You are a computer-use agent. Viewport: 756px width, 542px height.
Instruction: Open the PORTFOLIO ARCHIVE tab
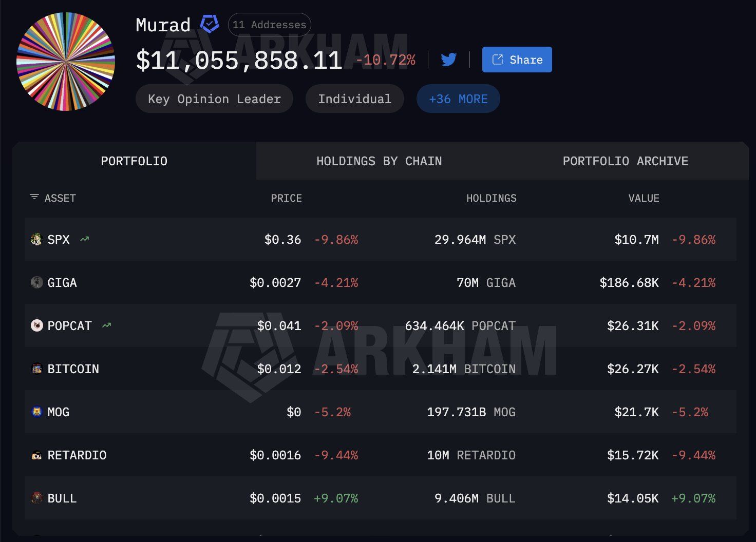coord(626,161)
